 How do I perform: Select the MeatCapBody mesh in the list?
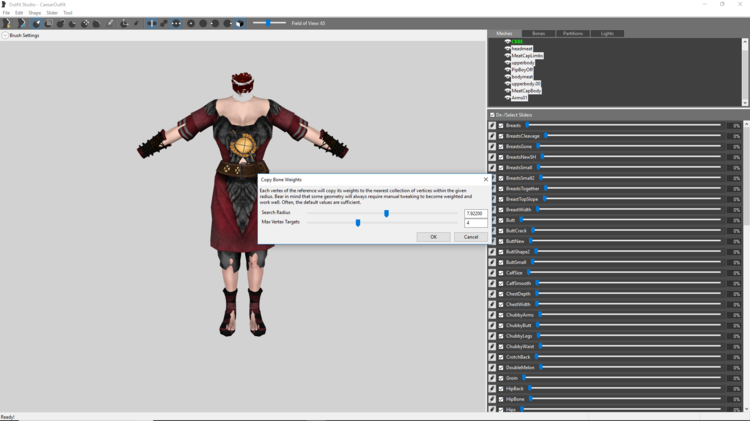pyautogui.click(x=526, y=90)
